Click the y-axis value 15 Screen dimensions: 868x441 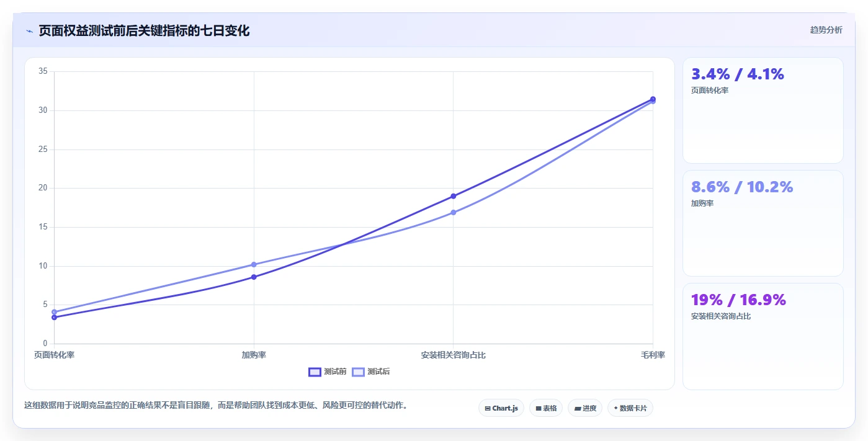(43, 227)
